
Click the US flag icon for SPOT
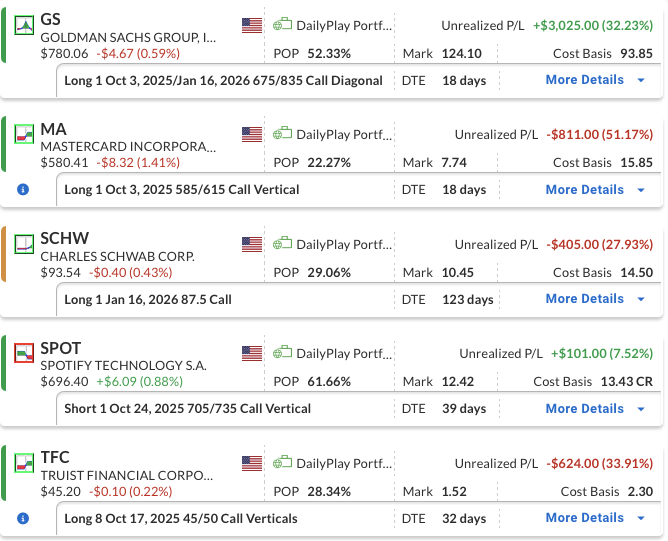point(252,353)
